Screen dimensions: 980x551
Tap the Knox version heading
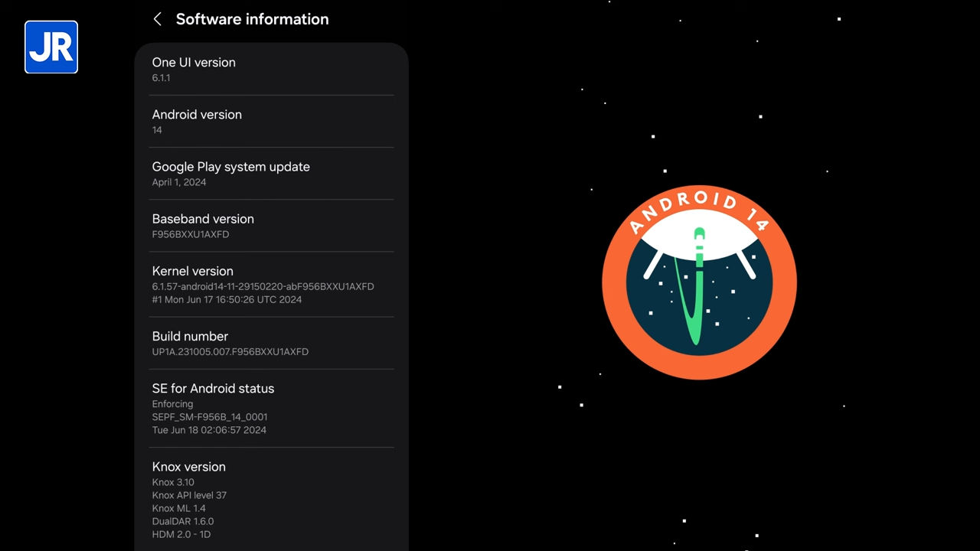[188, 467]
